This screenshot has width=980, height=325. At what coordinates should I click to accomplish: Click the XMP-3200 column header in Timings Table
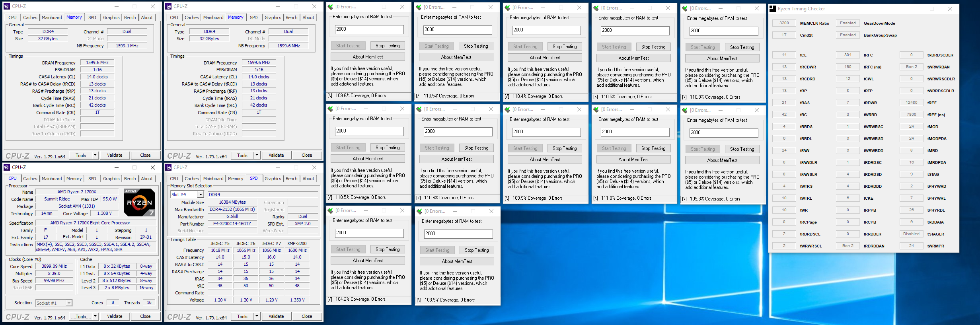(x=297, y=243)
